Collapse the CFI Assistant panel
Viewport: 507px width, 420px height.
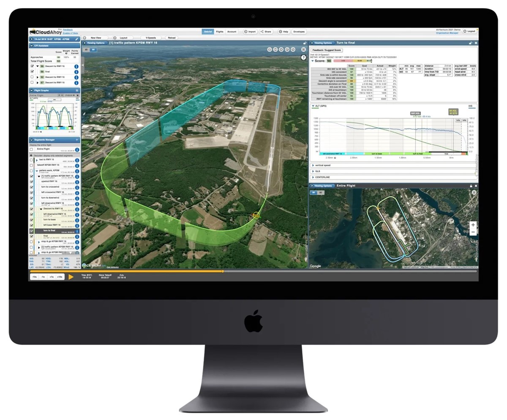tap(32, 46)
